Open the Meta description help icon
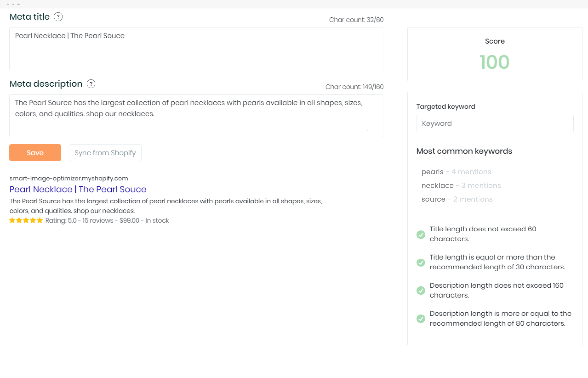The height and width of the screenshot is (378, 588). 91,84
